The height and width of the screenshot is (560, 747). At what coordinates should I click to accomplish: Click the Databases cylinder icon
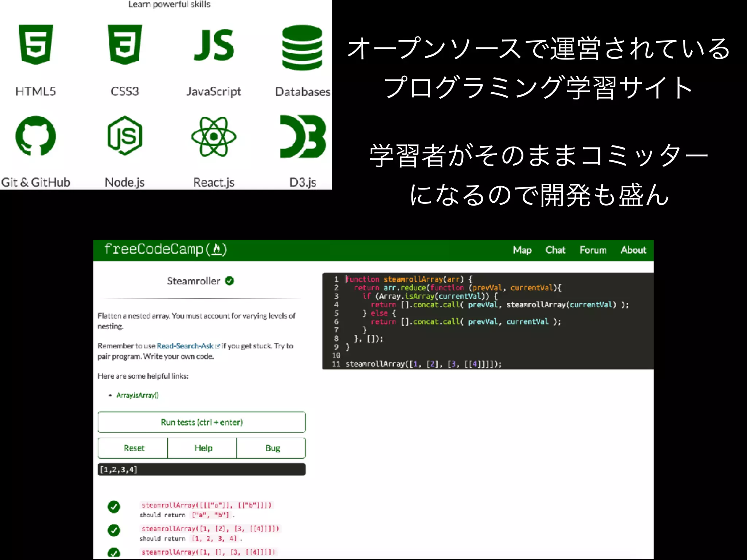(302, 47)
